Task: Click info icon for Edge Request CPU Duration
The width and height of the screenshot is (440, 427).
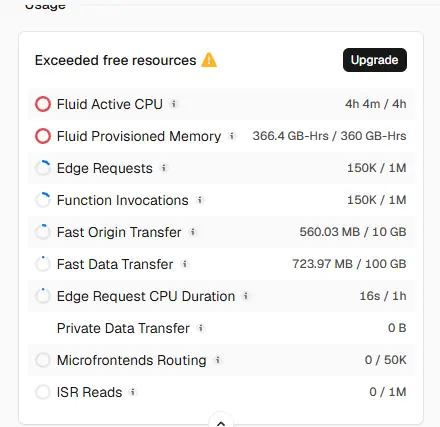Action: 246,296
